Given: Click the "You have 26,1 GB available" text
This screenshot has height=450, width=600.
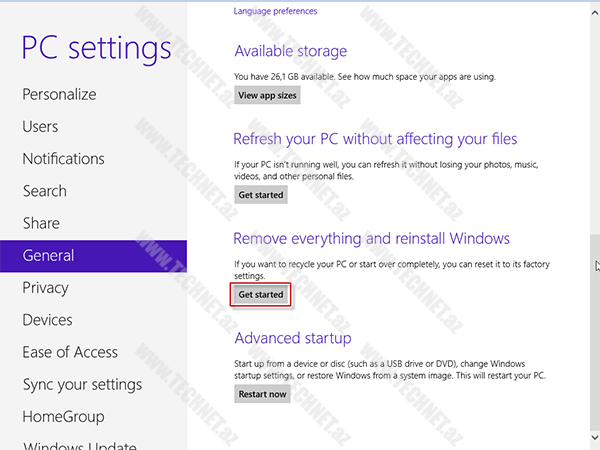Looking at the screenshot, I should tap(284, 77).
